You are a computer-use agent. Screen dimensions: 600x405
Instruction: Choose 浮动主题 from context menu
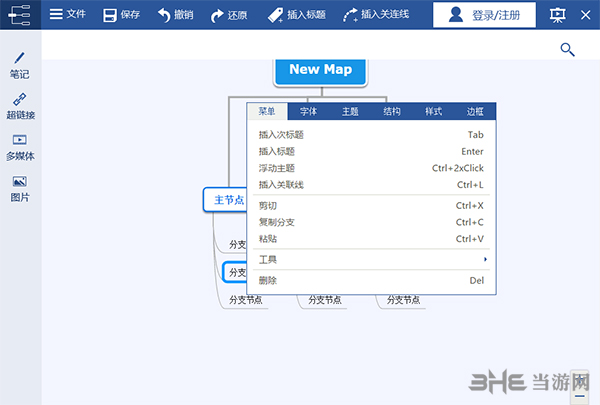tap(372, 168)
